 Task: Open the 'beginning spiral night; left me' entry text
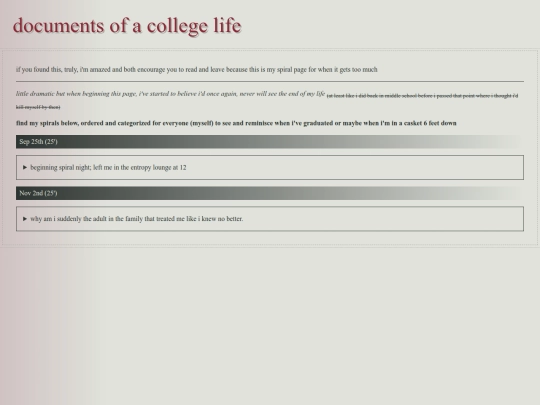pos(108,167)
